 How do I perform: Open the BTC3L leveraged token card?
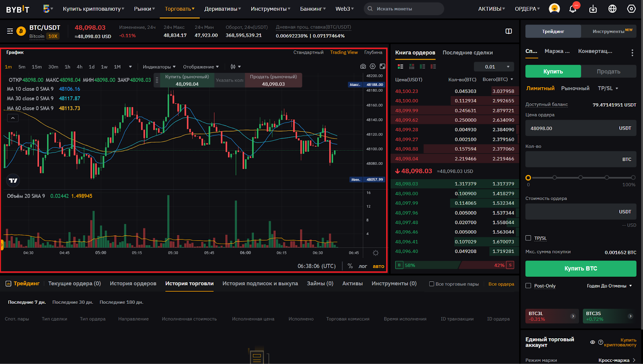click(552, 316)
